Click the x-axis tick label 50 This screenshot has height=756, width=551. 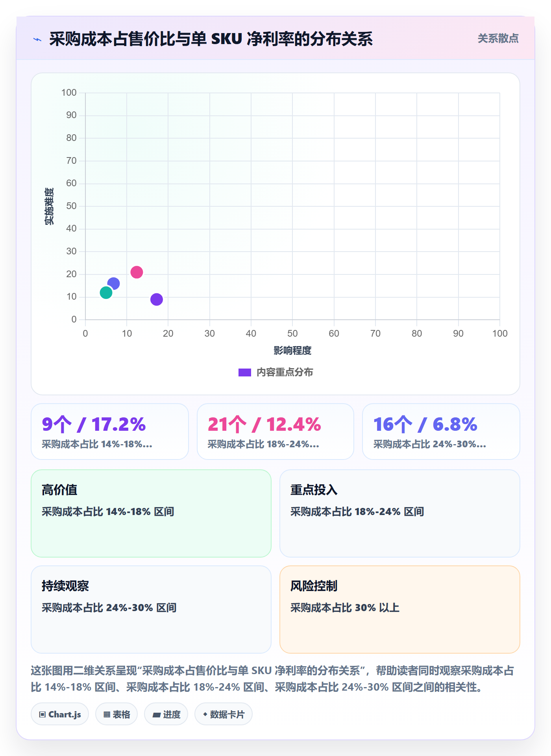pos(292,334)
